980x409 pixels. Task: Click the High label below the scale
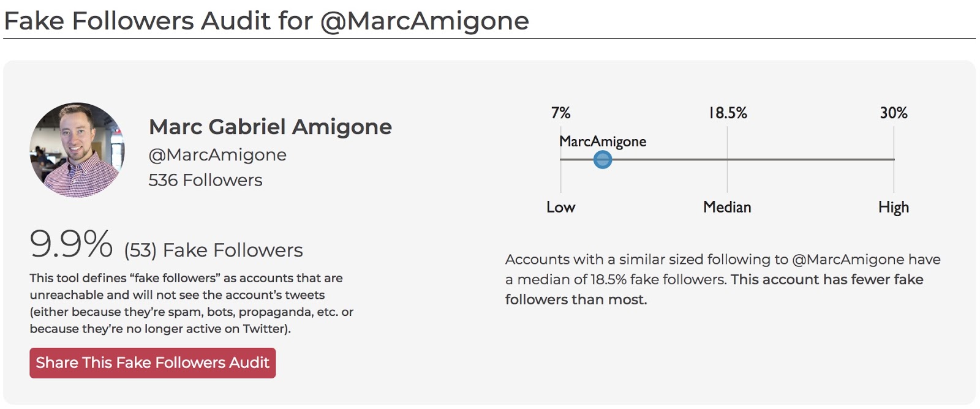pyautogui.click(x=894, y=208)
